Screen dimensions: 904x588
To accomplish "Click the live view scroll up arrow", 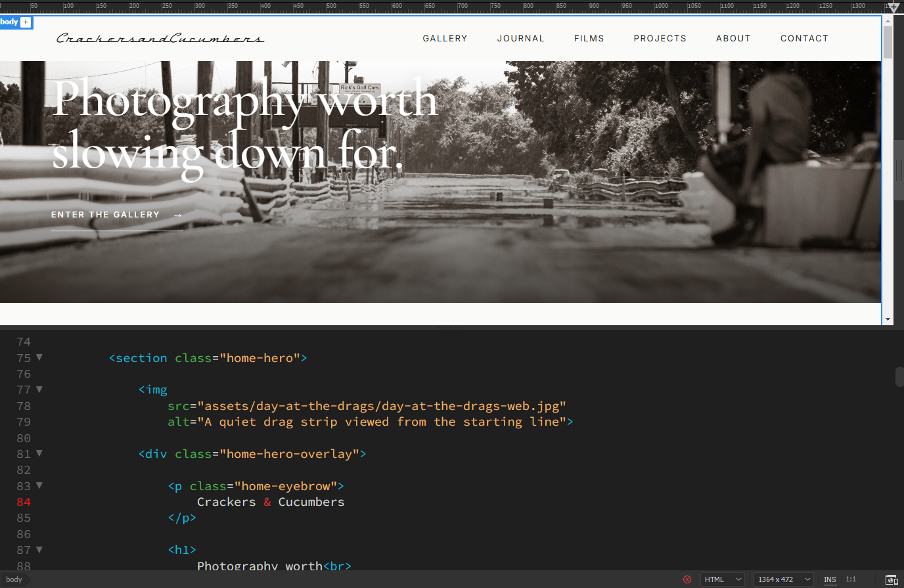I will [x=888, y=21].
